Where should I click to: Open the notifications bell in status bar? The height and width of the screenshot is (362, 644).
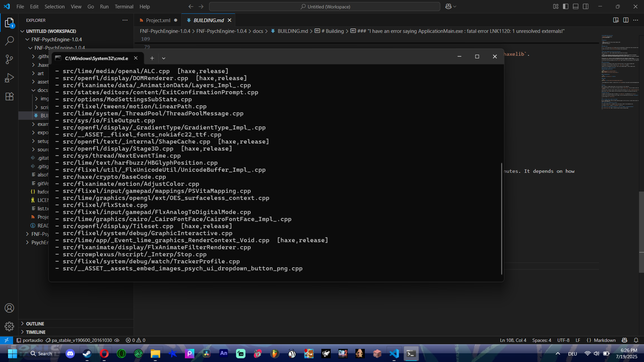coord(636,340)
